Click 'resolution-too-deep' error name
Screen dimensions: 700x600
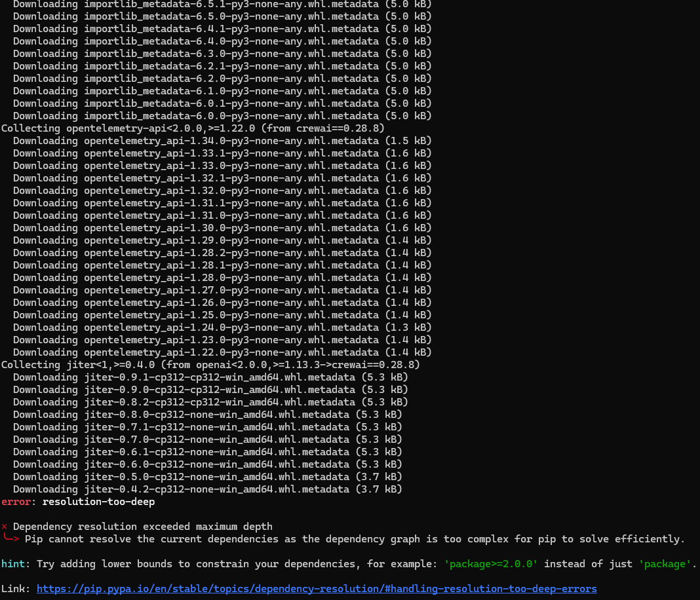tap(99, 502)
